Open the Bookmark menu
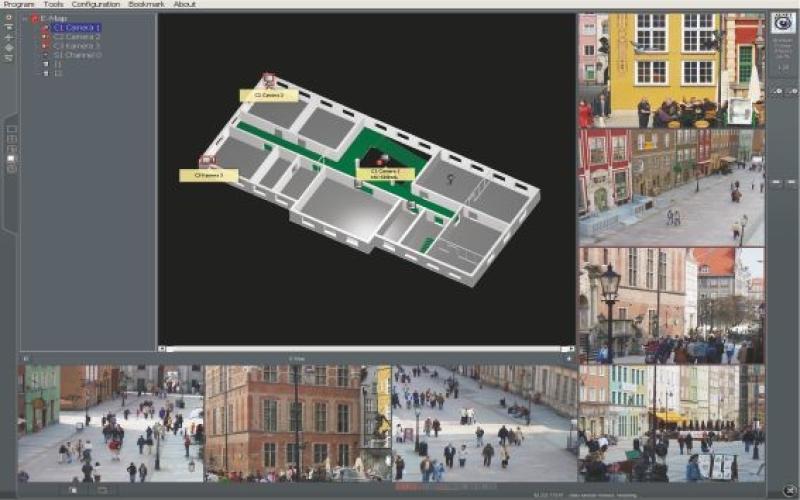The width and height of the screenshot is (800, 500). tap(146, 4)
